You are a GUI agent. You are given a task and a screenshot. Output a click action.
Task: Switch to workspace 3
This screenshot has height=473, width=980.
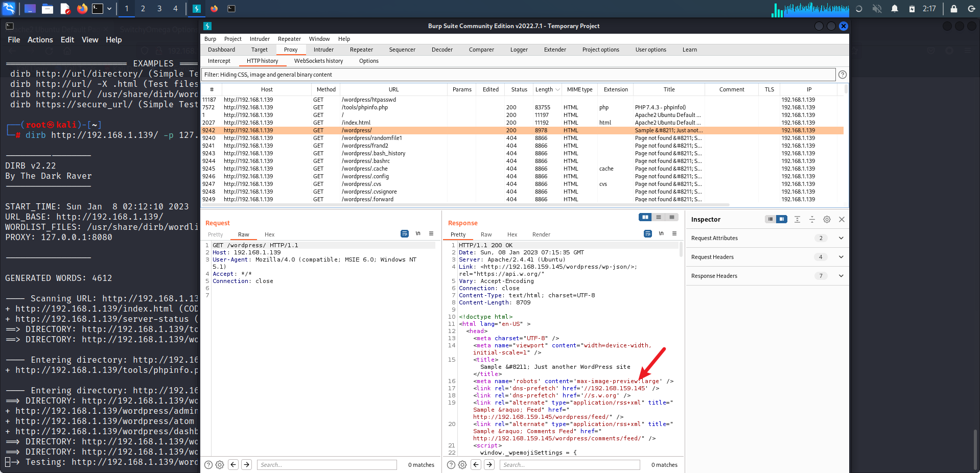[x=159, y=9]
